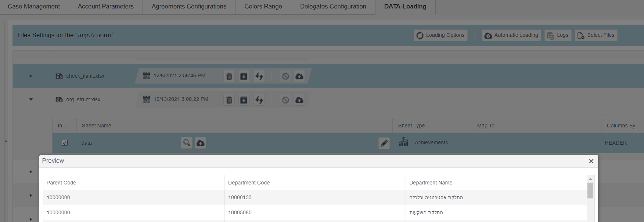
Task: Click the check_ilanit.xlsx spreadsheet file icon
Action: tap(59, 76)
